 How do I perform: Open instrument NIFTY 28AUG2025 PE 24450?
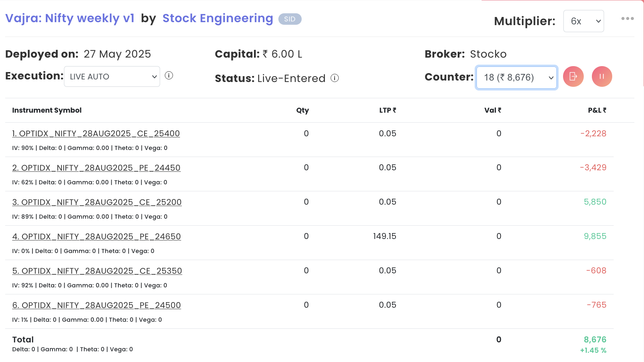tap(96, 168)
